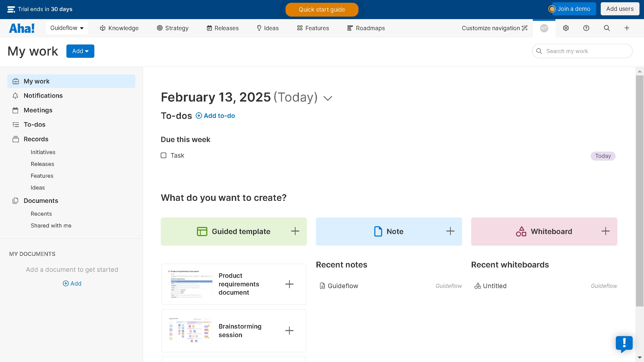Select To-dos from the left sidebar

pyautogui.click(x=34, y=124)
